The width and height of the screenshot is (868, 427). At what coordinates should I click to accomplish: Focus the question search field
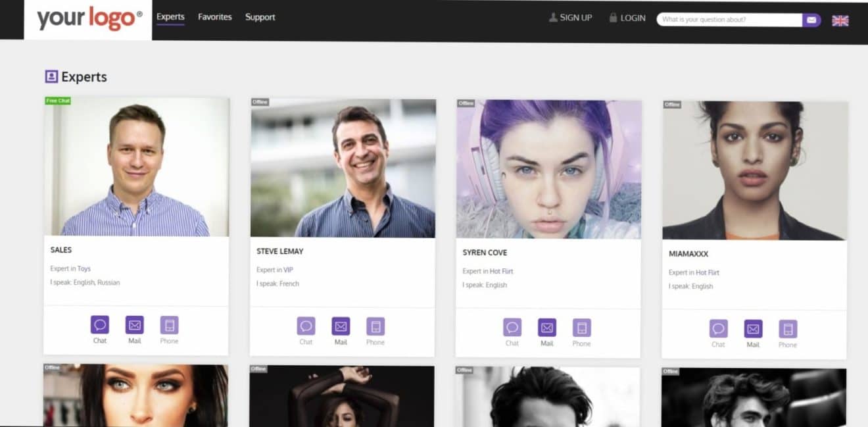pyautogui.click(x=729, y=20)
